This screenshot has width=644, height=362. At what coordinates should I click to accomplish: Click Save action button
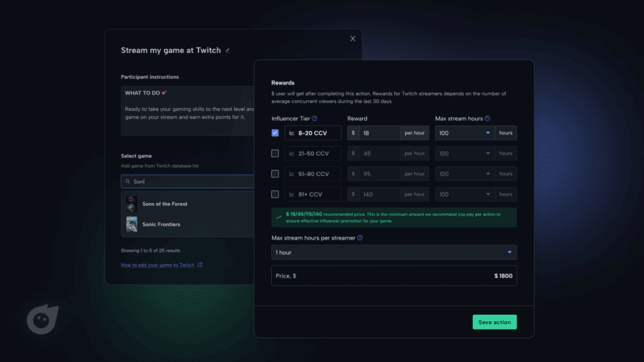point(494,322)
